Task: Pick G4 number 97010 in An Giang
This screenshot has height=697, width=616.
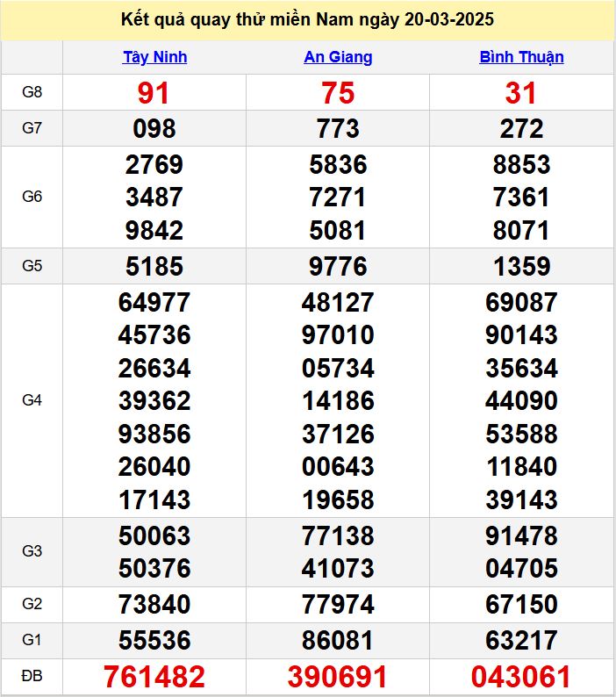Action: [338, 334]
